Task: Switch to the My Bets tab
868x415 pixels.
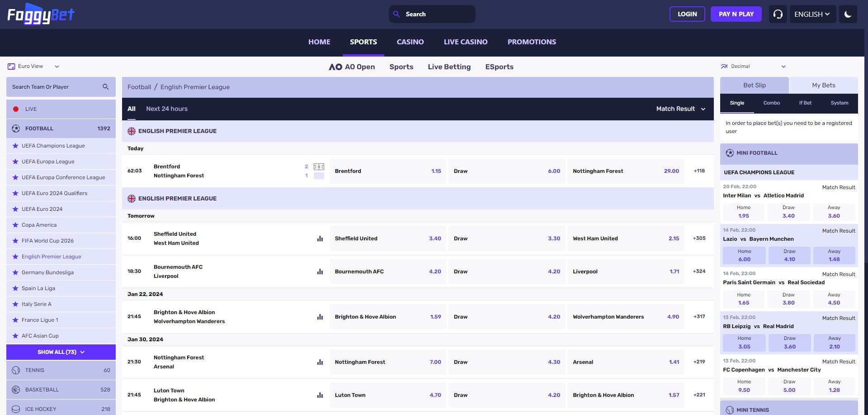Action: pyautogui.click(x=824, y=85)
